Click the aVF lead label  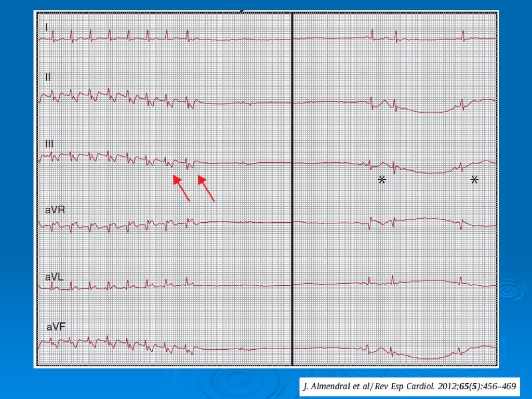coord(56,327)
